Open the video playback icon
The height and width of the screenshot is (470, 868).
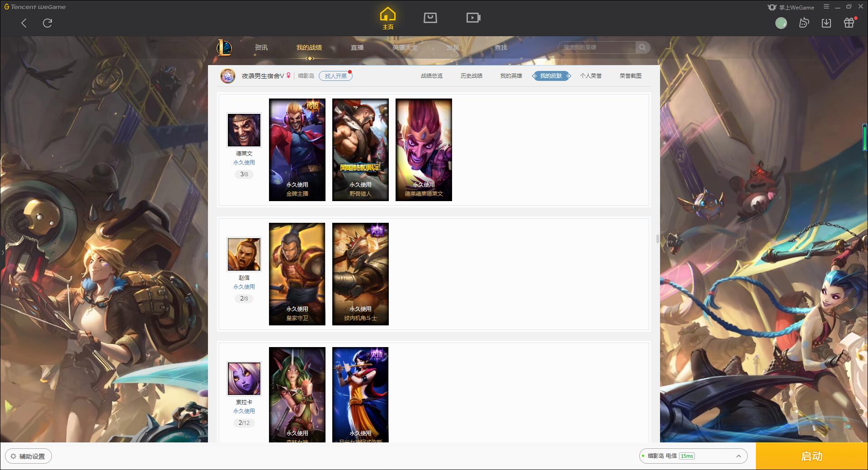click(473, 18)
